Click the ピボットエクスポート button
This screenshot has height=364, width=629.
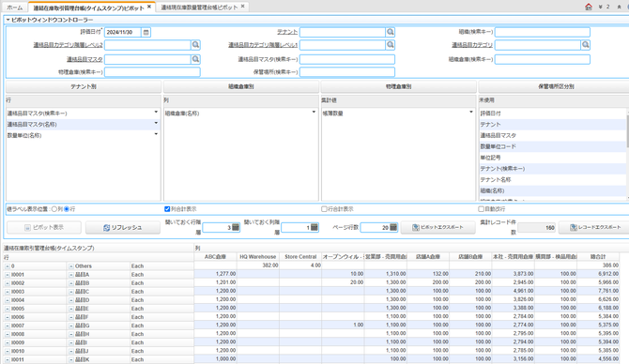point(437,227)
